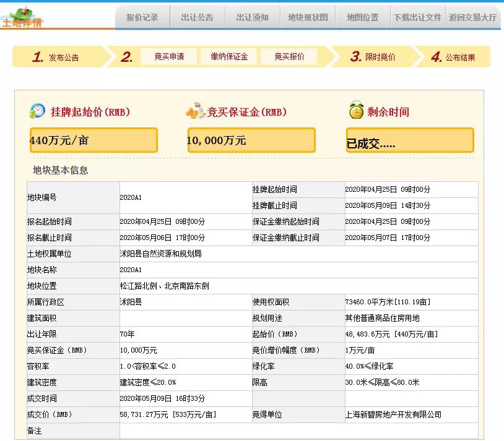Click the 已成交 status box
The height and width of the screenshot is (441, 504).
click(411, 140)
